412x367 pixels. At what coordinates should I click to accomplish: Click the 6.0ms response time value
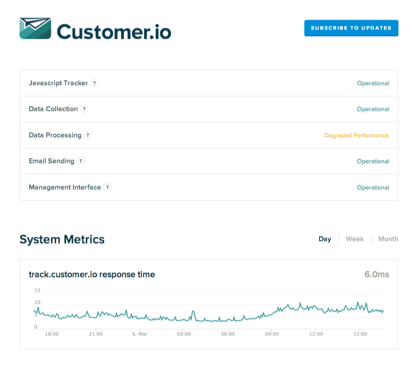tap(377, 274)
